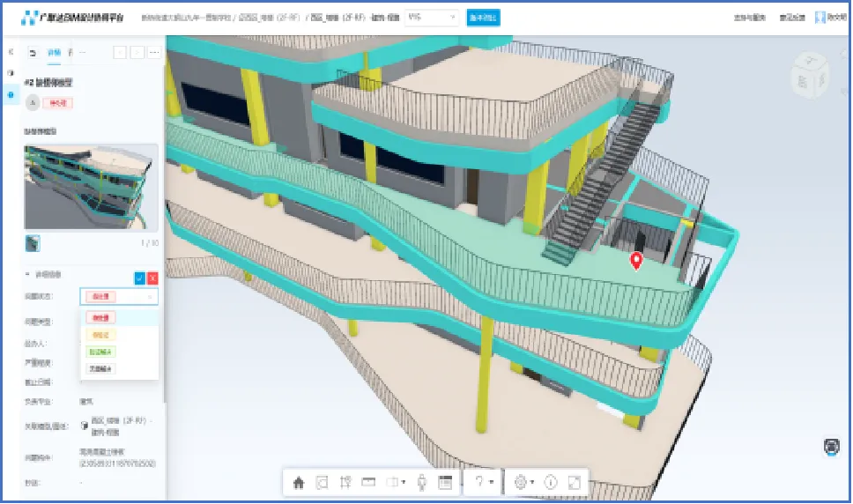Click the linked model cube icon in details
Screen dimensions: 853x504
coord(85,426)
